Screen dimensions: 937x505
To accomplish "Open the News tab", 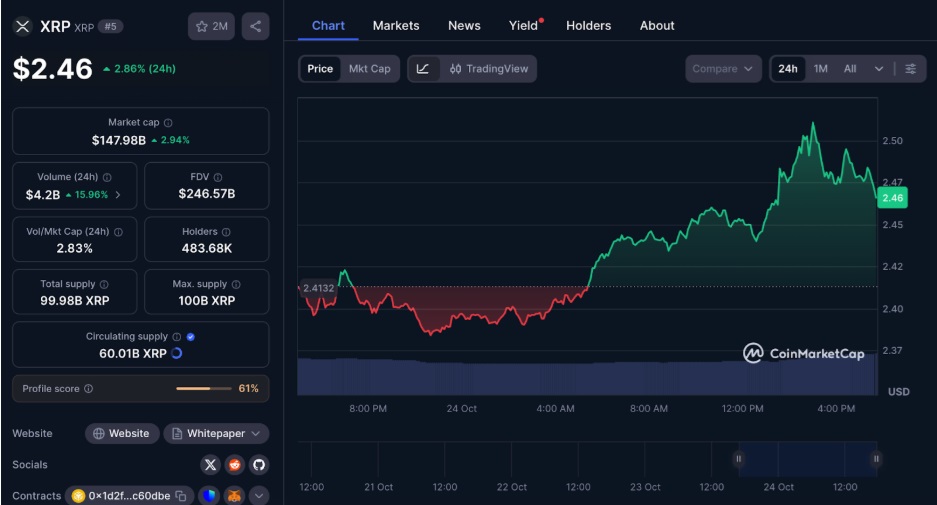I will click(x=464, y=26).
